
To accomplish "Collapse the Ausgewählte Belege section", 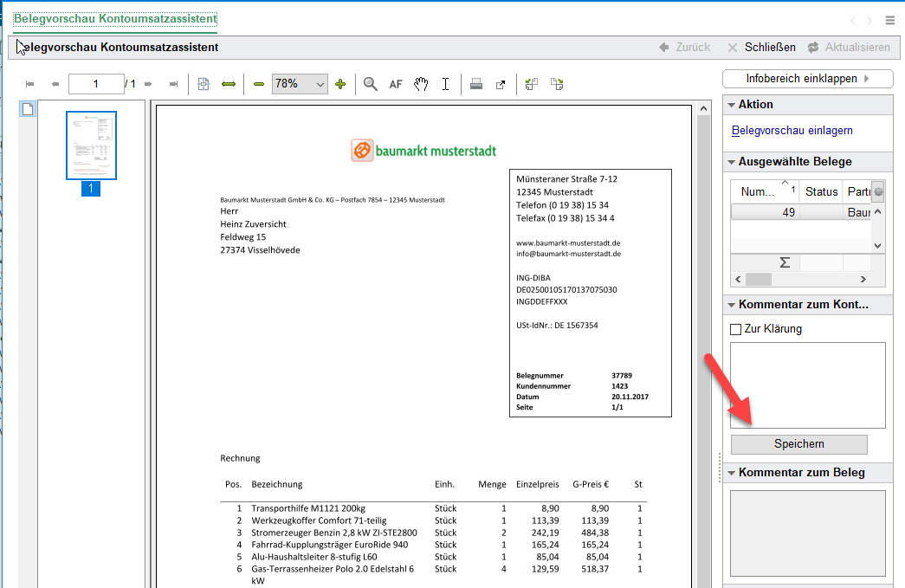I will (730, 162).
